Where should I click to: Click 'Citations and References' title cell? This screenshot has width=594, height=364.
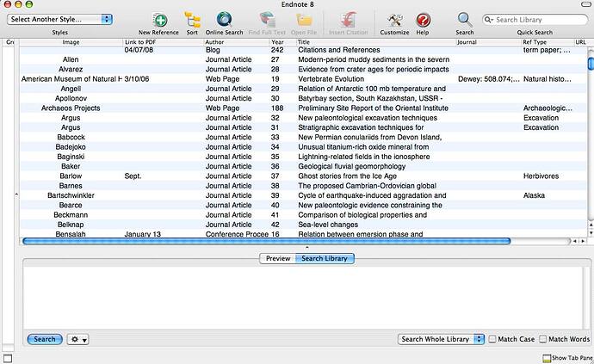click(x=339, y=50)
